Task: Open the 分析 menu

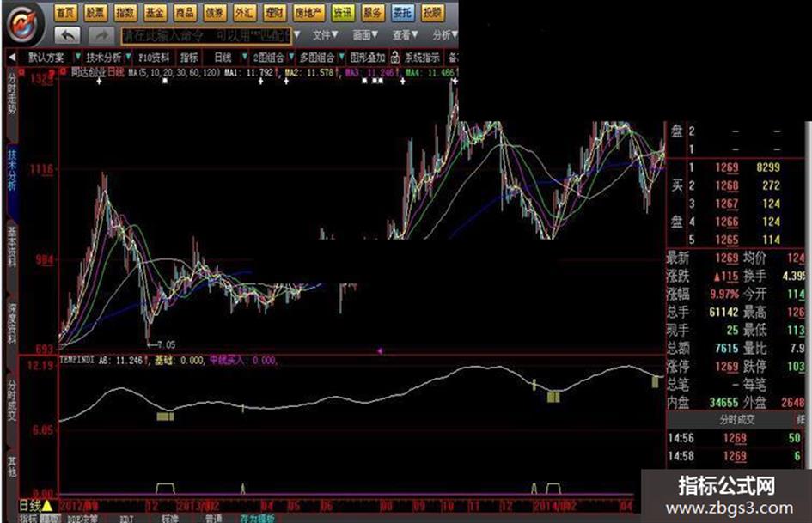Action: point(445,34)
